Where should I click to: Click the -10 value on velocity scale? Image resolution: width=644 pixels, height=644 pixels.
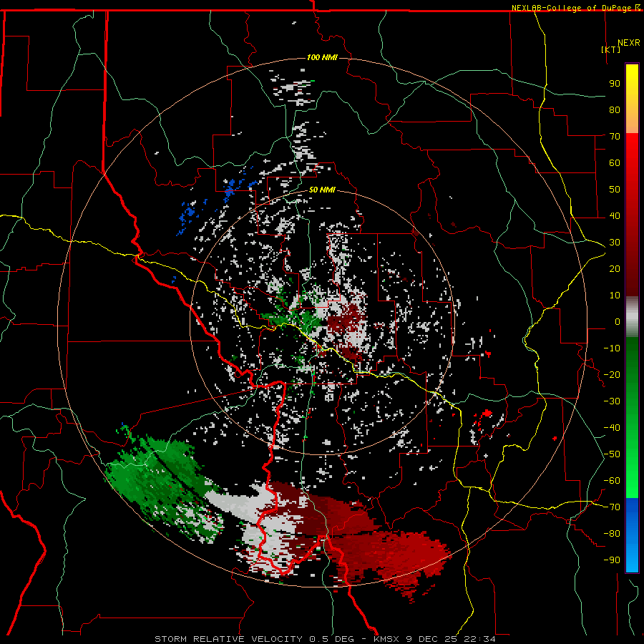[x=612, y=348]
